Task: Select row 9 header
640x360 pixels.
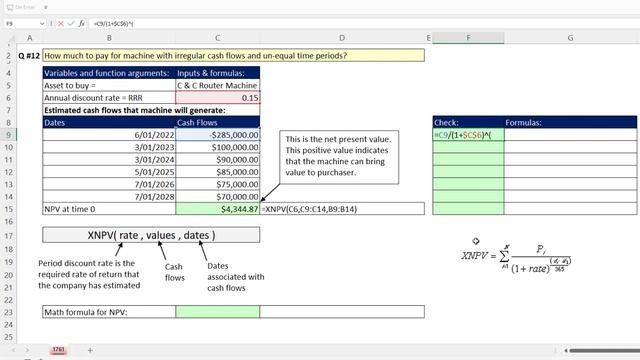Action: click(x=9, y=135)
